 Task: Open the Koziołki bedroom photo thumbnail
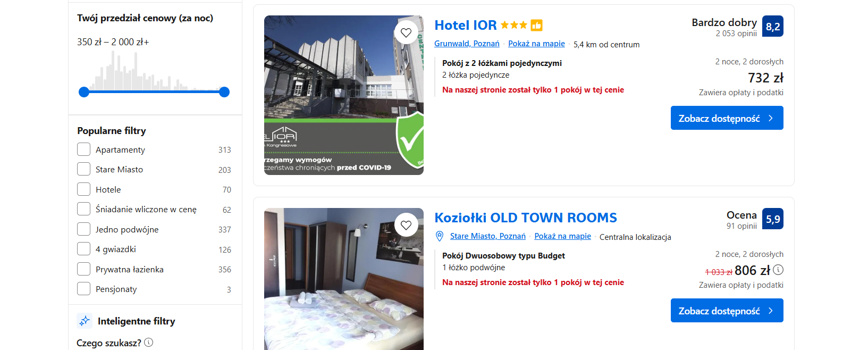[344, 279]
